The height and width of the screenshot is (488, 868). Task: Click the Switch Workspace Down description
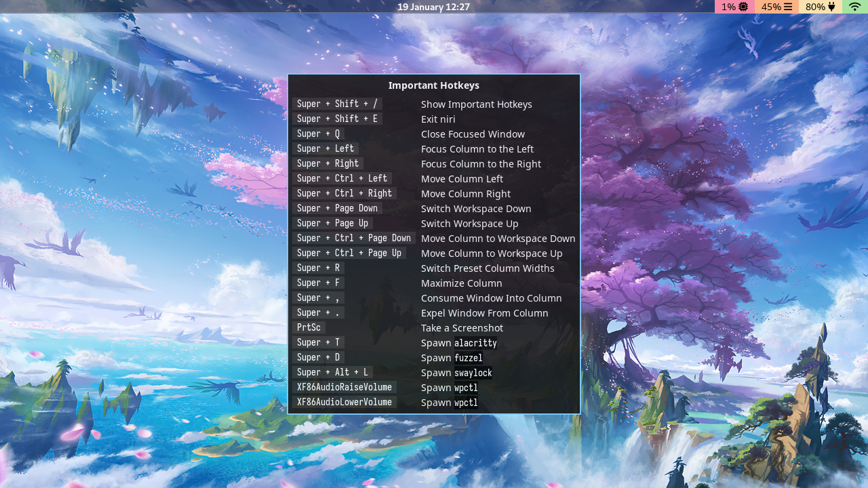coord(476,209)
